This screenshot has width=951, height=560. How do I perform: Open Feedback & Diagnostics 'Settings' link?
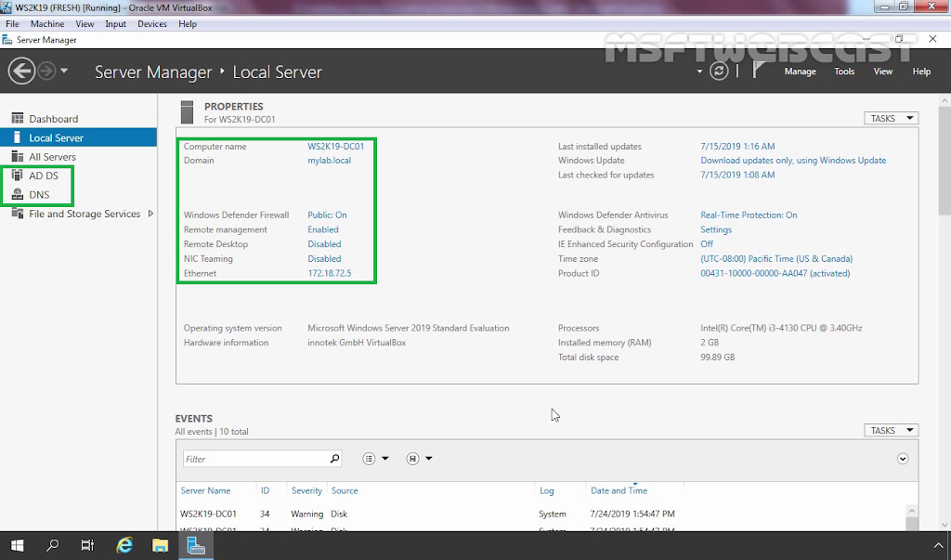pyautogui.click(x=716, y=229)
